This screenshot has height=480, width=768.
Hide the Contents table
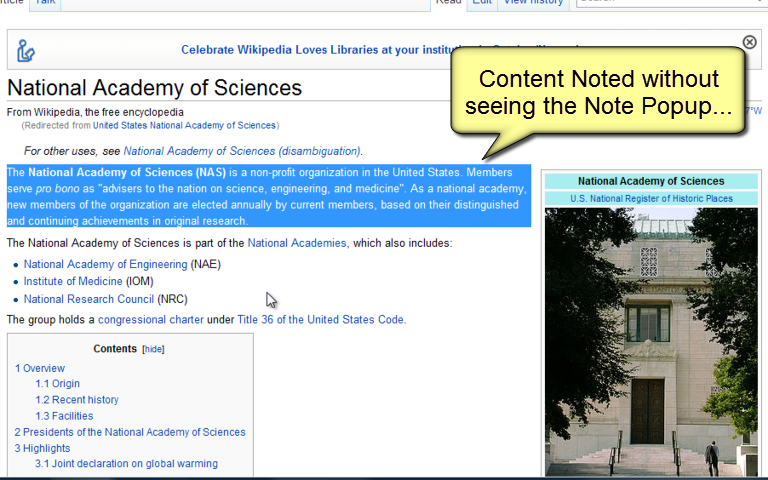[x=153, y=349]
